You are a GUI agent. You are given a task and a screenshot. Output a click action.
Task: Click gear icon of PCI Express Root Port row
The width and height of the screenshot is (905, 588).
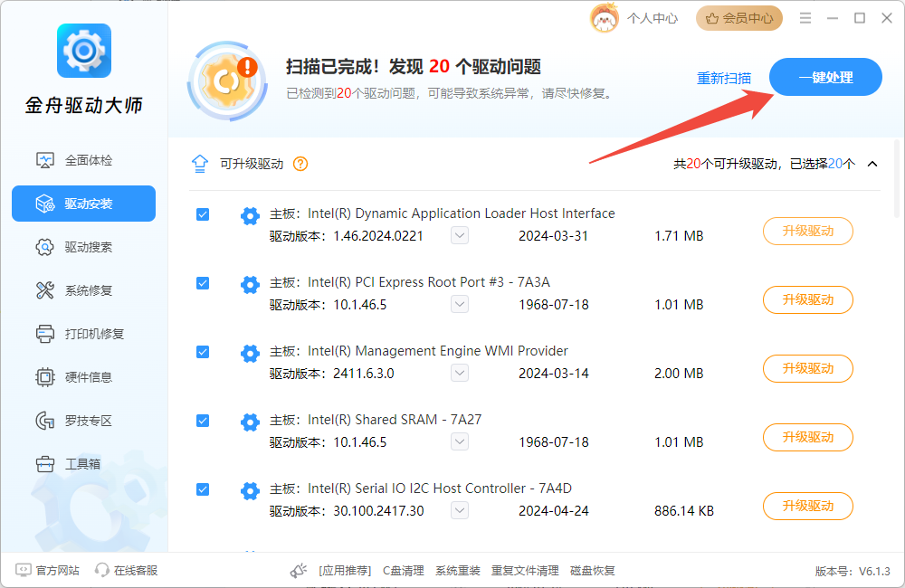pos(250,284)
